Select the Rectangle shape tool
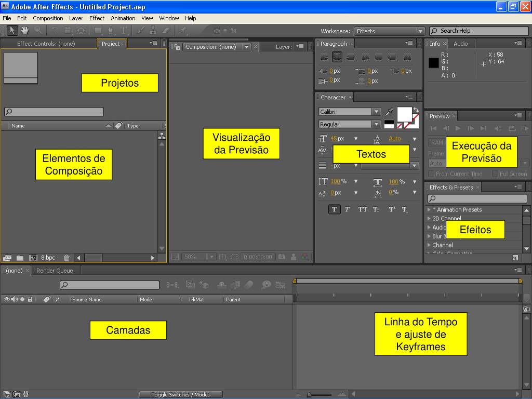The image size is (532, 399). click(98, 31)
